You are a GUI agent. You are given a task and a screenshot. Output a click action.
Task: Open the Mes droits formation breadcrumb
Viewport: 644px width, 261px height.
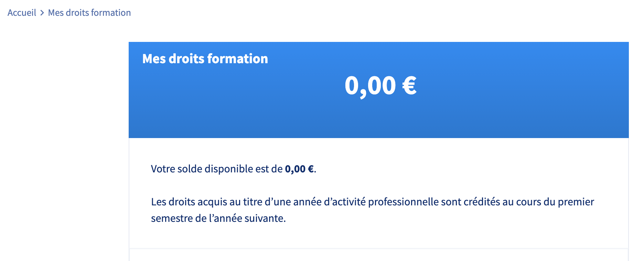pyautogui.click(x=89, y=13)
